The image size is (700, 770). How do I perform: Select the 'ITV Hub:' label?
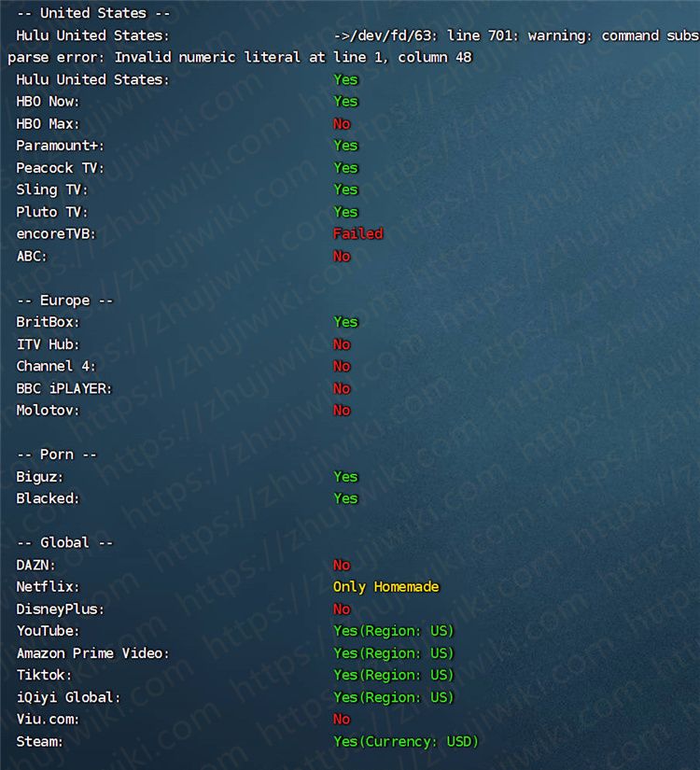pos(48,344)
